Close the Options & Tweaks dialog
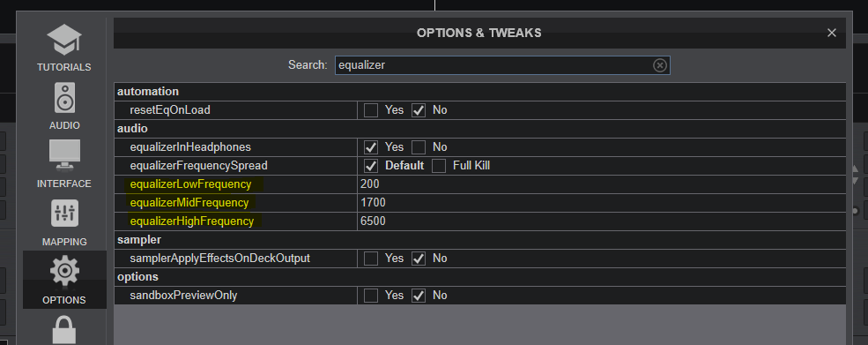This screenshot has width=868, height=345. tap(832, 33)
